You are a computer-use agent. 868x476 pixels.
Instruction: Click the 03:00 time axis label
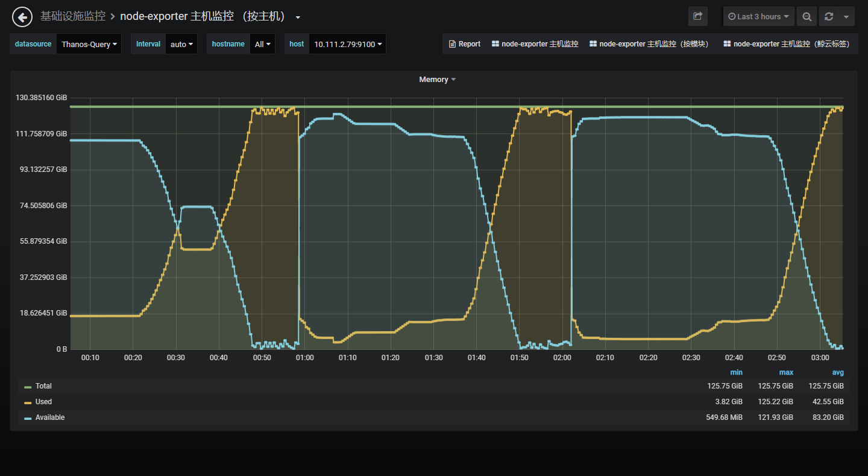click(820, 358)
